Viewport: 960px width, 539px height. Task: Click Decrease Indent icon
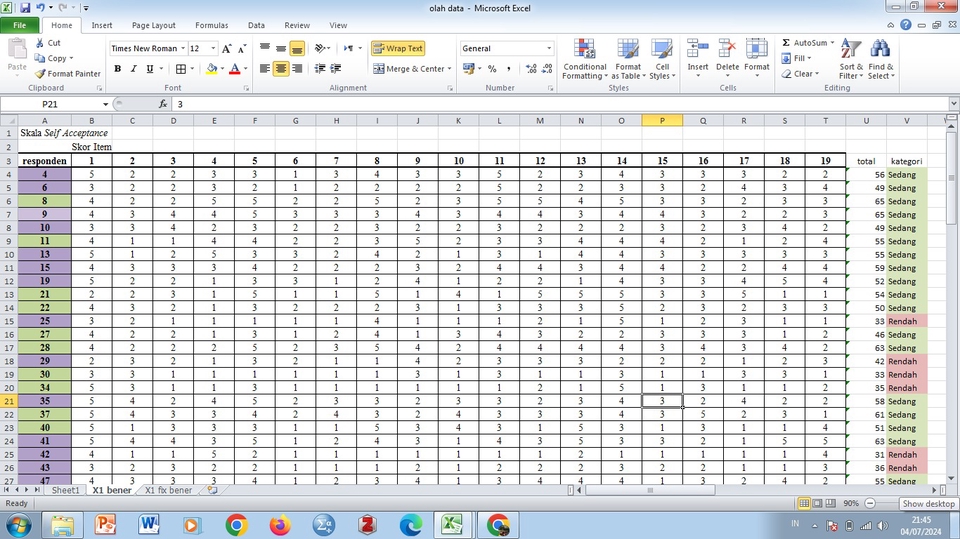[320, 69]
